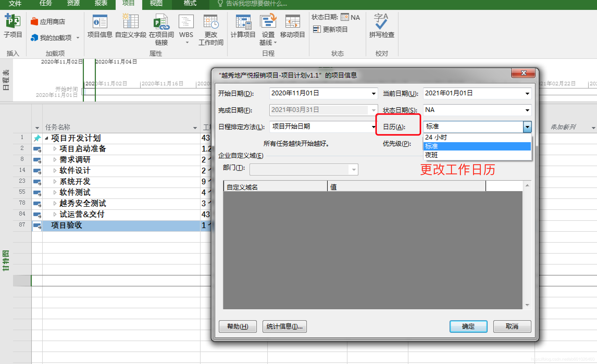Open the 任务名称 column filter arrow

pos(195,128)
